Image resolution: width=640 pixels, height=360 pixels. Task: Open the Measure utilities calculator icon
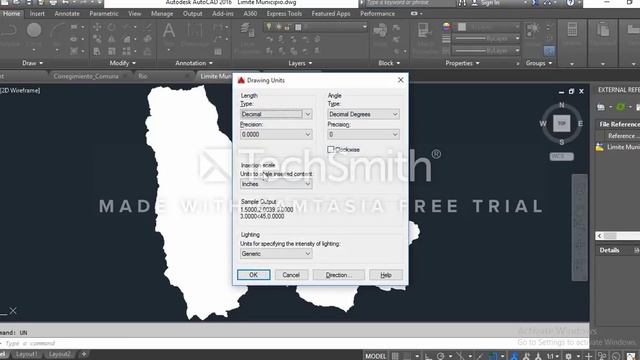[x=572, y=30]
